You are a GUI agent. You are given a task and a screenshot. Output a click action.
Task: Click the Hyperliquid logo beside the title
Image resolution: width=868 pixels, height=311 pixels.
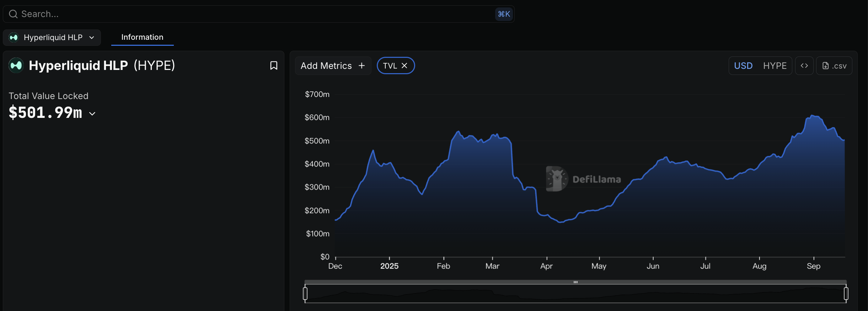16,65
